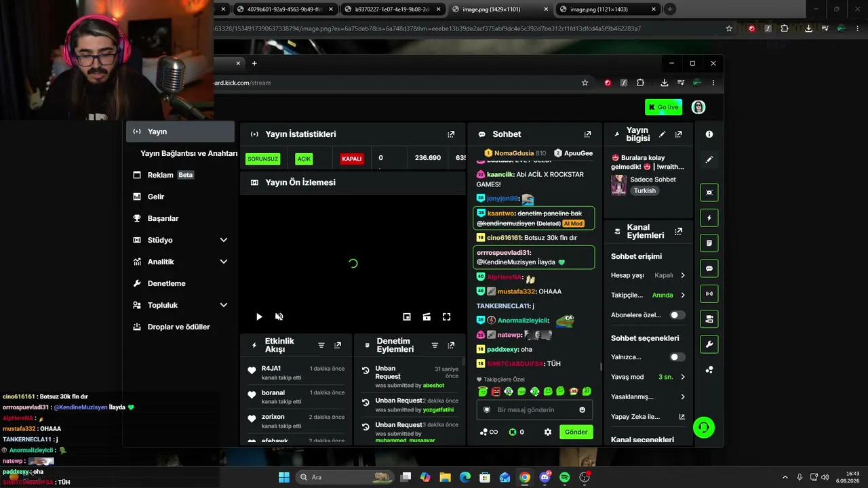Open channel points icon below chat input
Screen dimensions: 868x488
488,432
